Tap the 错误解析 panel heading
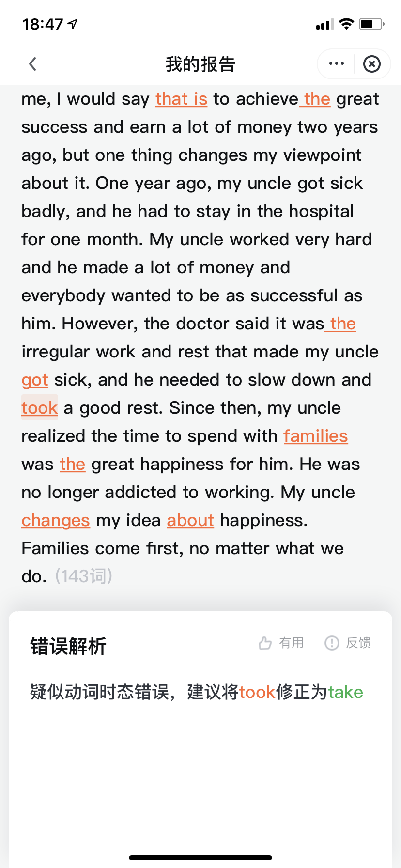Image resolution: width=401 pixels, height=868 pixels. pos(68,646)
